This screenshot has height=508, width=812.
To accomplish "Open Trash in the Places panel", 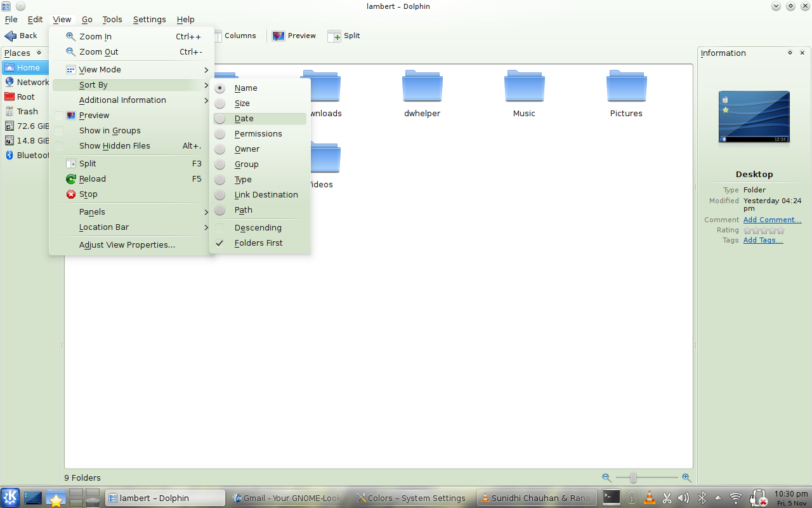I will [x=26, y=111].
